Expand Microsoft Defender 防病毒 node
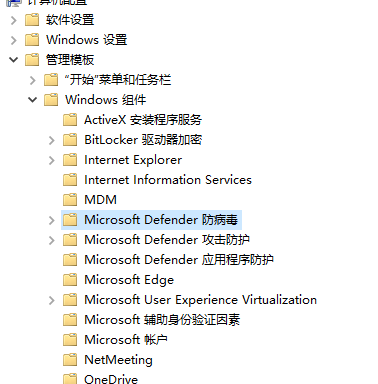Screen dimensions: 378x384 pyautogui.click(x=52, y=220)
